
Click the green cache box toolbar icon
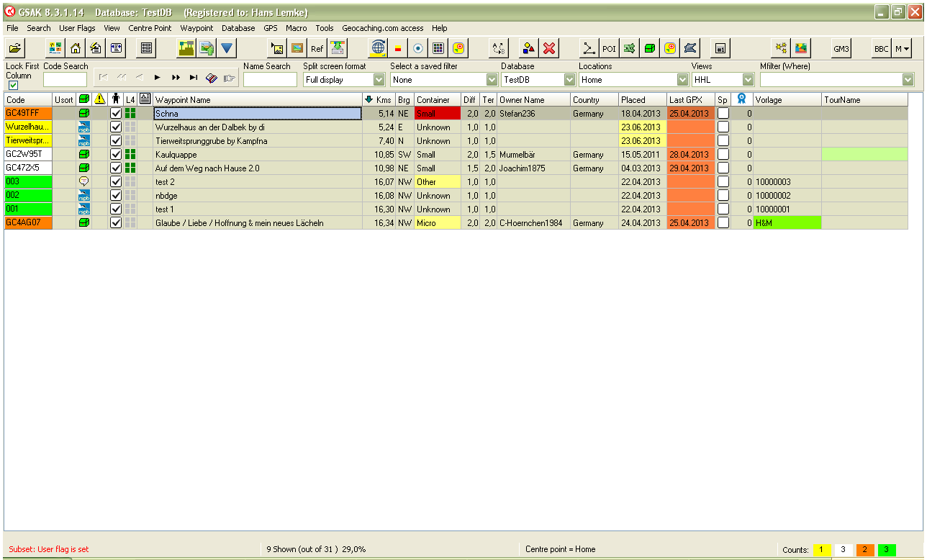650,48
